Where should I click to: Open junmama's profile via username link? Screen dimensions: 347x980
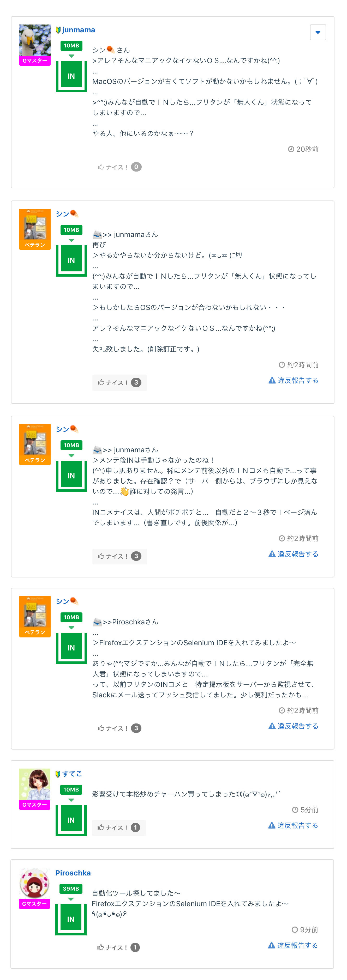[x=78, y=30]
